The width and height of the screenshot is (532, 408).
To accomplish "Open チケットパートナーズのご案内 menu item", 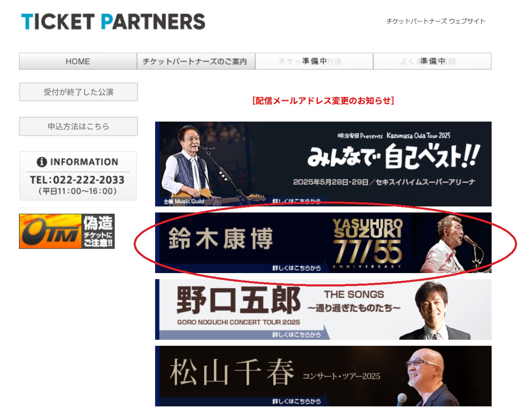I will 196,61.
